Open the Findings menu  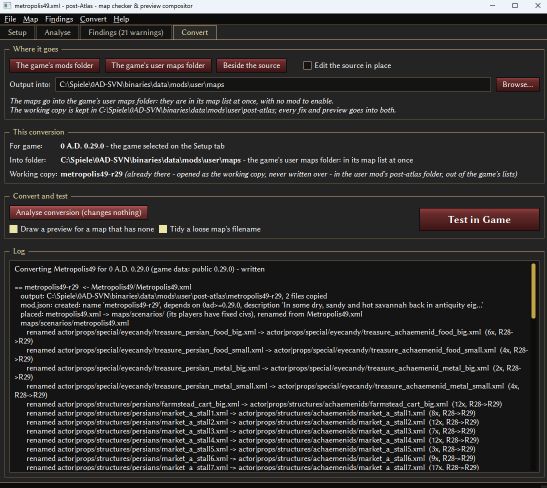point(59,19)
